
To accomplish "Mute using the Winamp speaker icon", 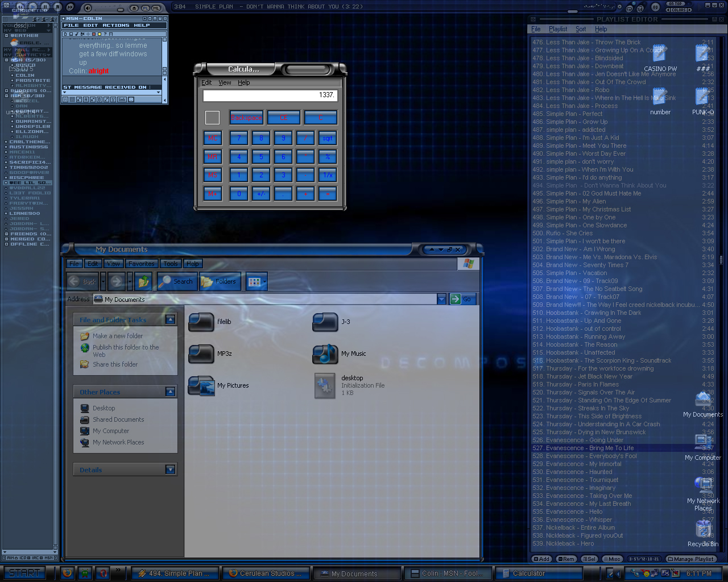I will click(88, 8).
